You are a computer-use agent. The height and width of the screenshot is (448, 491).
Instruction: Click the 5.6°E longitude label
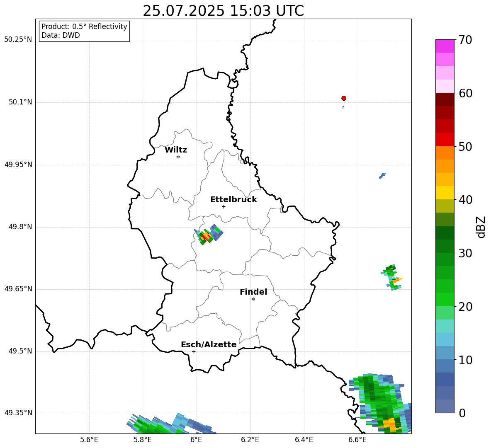89,440
